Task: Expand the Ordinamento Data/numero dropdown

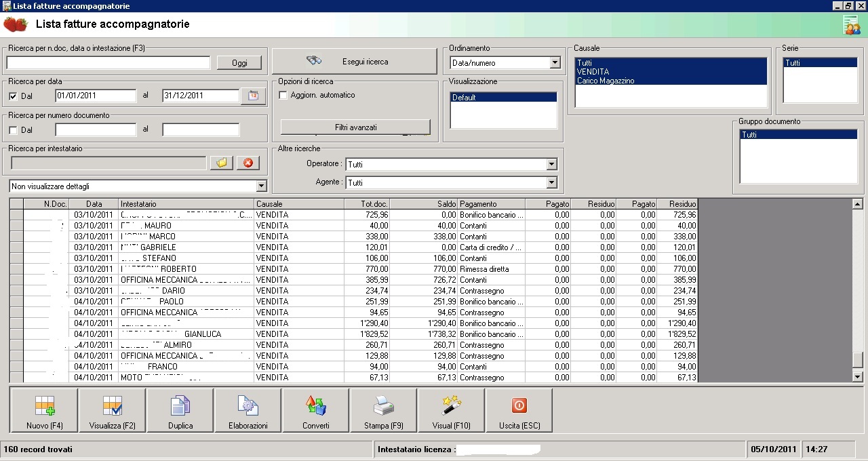Action: click(555, 63)
